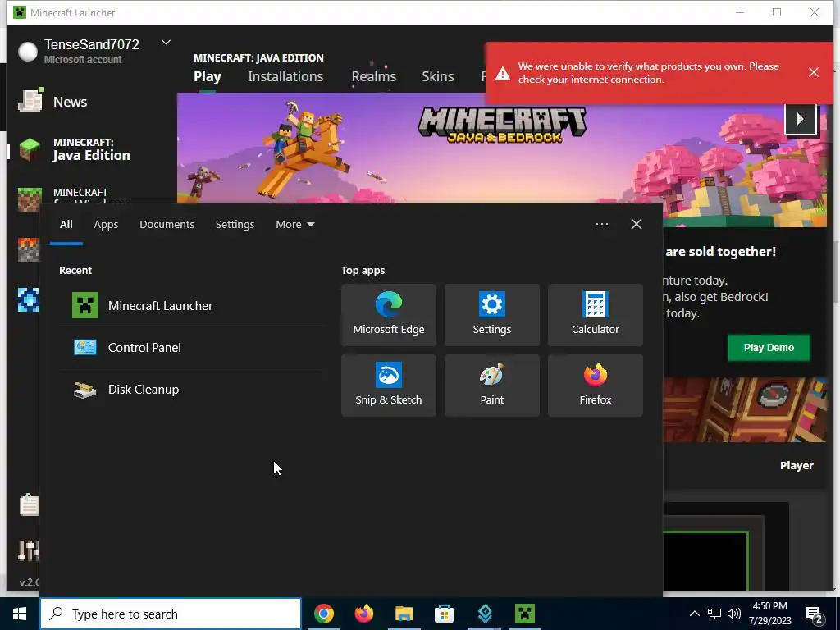
Task: Open the Windows Start menu
Action: (x=20, y=614)
